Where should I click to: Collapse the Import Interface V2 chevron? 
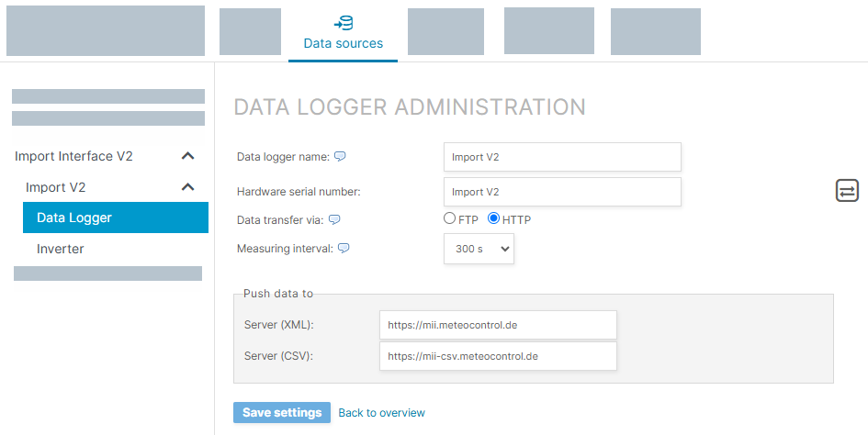point(187,157)
